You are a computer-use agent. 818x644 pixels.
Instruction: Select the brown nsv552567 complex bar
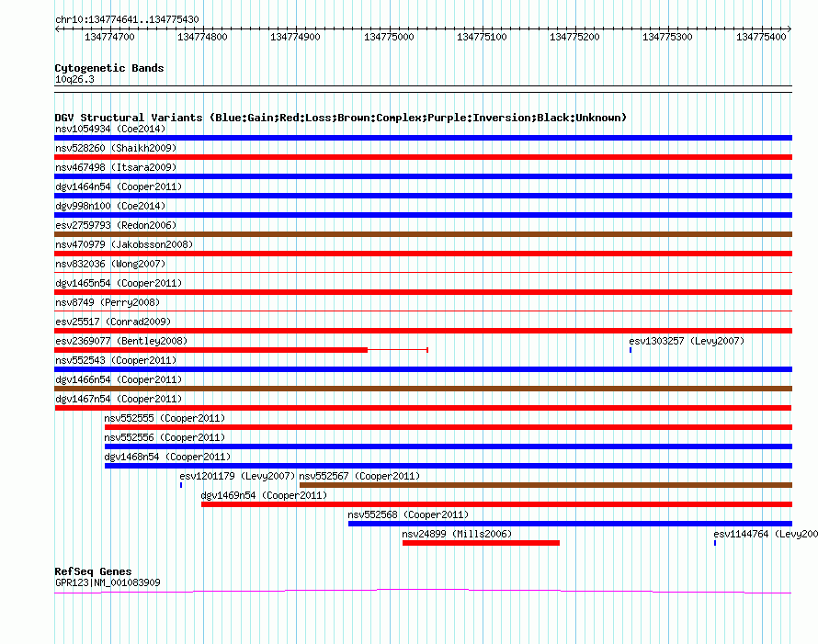(546, 485)
